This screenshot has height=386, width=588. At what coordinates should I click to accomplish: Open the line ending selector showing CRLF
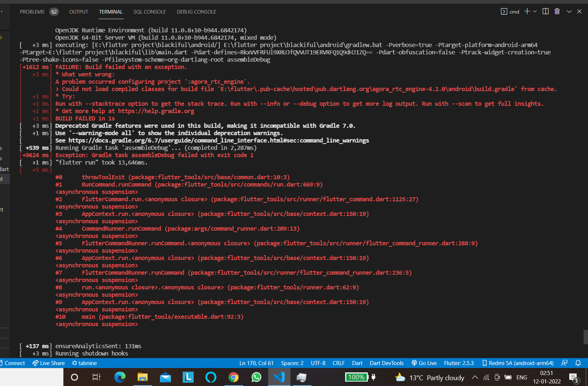338,363
